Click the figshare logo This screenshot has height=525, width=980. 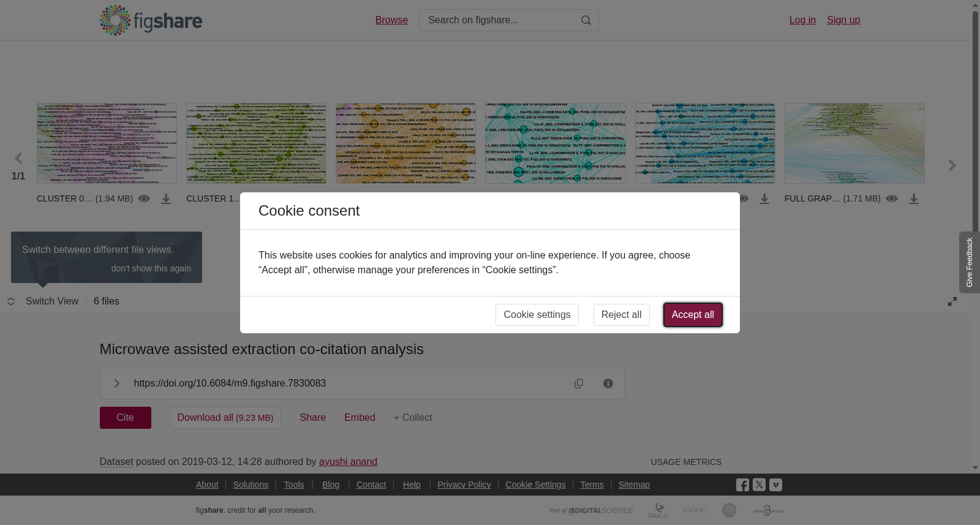(x=151, y=20)
